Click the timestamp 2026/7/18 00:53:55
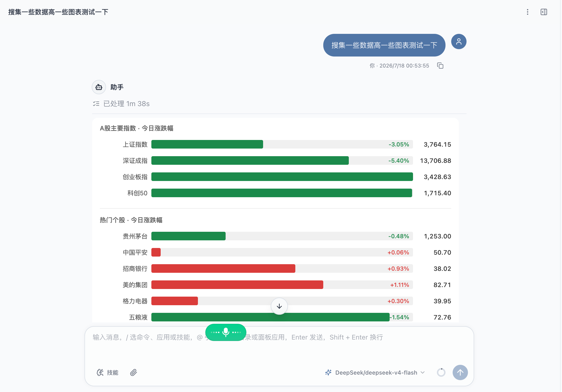562x392 pixels. pos(404,66)
